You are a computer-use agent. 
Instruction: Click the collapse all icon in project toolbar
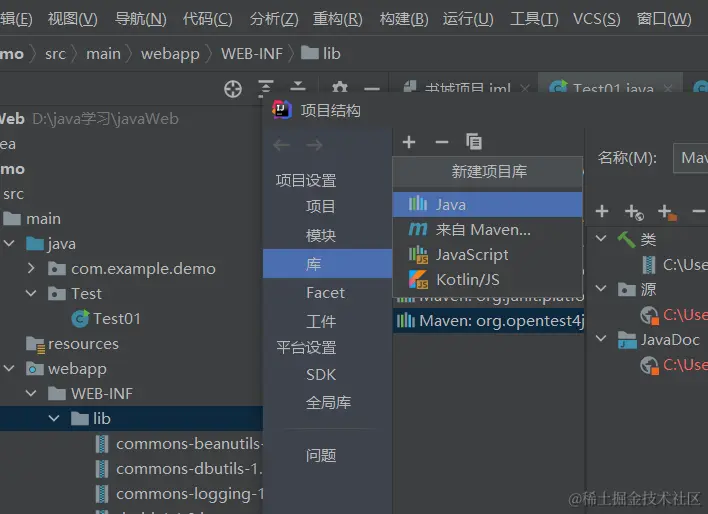[298, 87]
